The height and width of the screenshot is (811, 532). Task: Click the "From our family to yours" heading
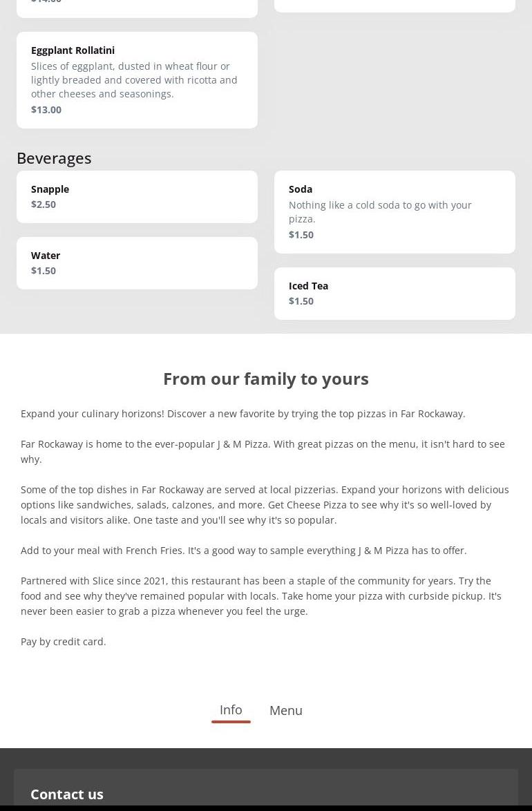(x=266, y=379)
